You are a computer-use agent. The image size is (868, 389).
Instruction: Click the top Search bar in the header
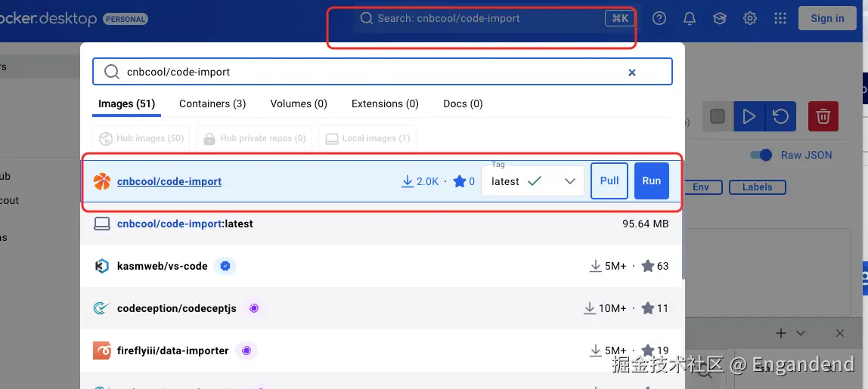pos(494,18)
